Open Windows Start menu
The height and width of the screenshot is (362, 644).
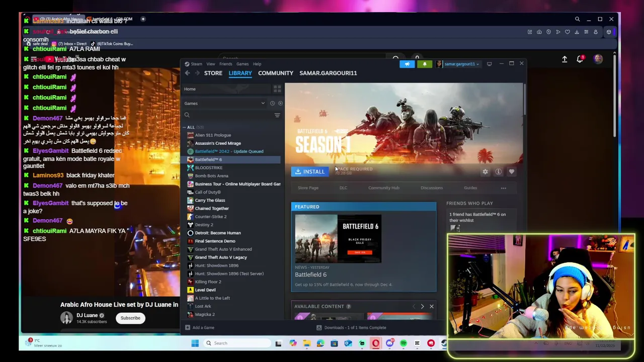point(195,343)
